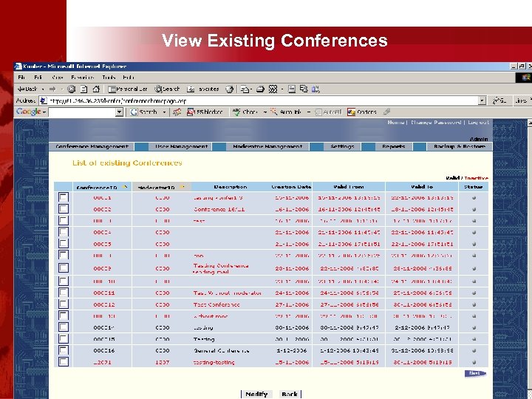The width and height of the screenshot is (532, 399).
Task: Tick checkbox for Test without moderator row
Action: [64, 293]
